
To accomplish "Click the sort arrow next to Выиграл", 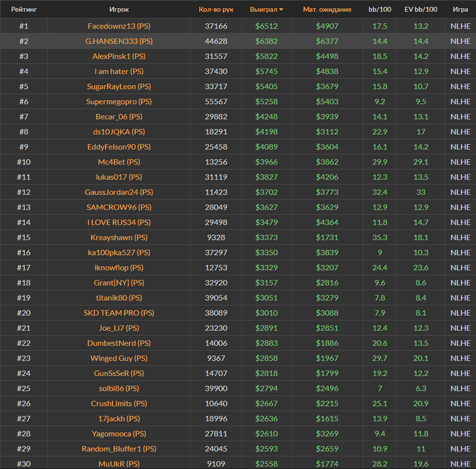I will click(282, 10).
